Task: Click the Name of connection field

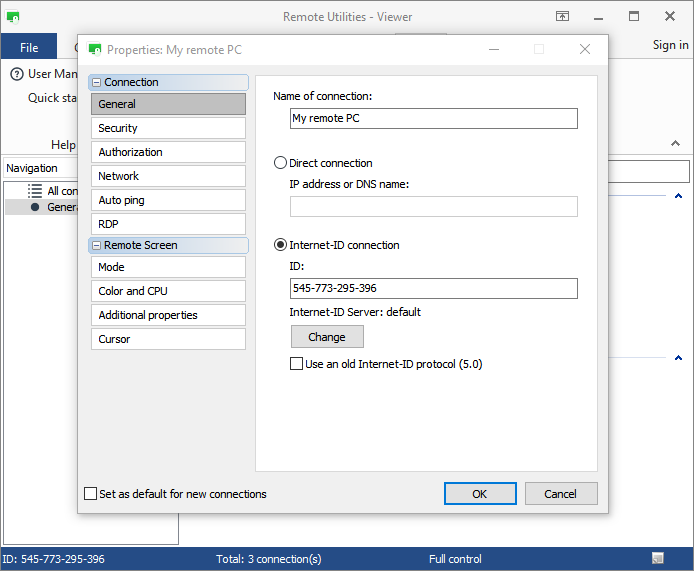Action: (x=434, y=119)
